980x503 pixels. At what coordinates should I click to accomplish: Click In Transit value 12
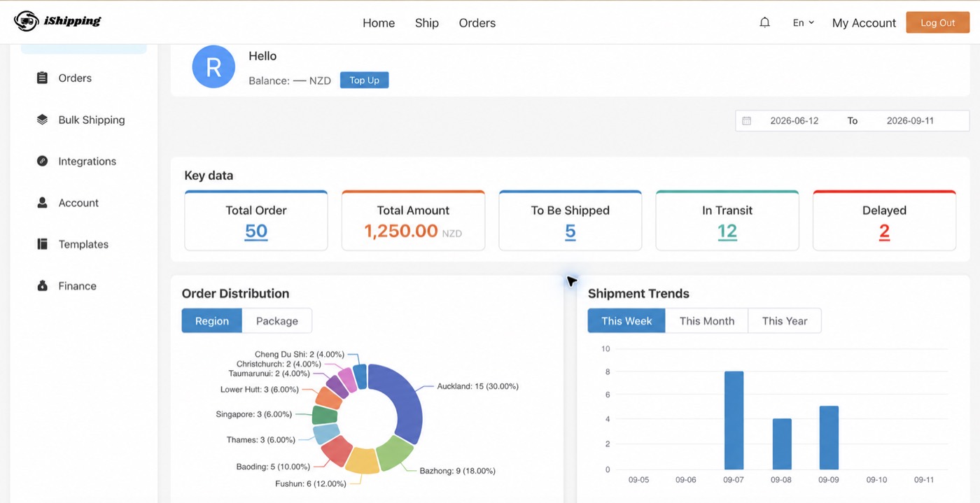[x=727, y=232]
